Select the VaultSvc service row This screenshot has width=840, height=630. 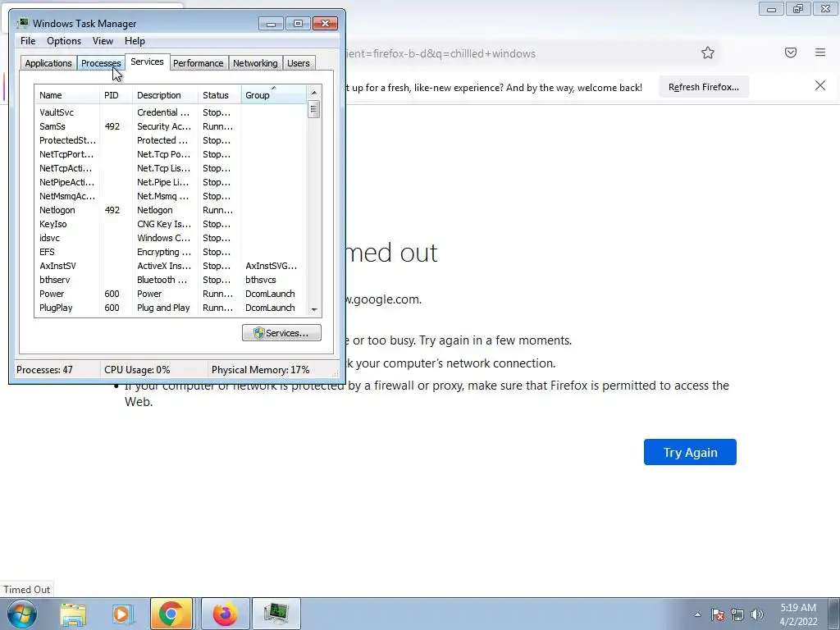pos(171,112)
